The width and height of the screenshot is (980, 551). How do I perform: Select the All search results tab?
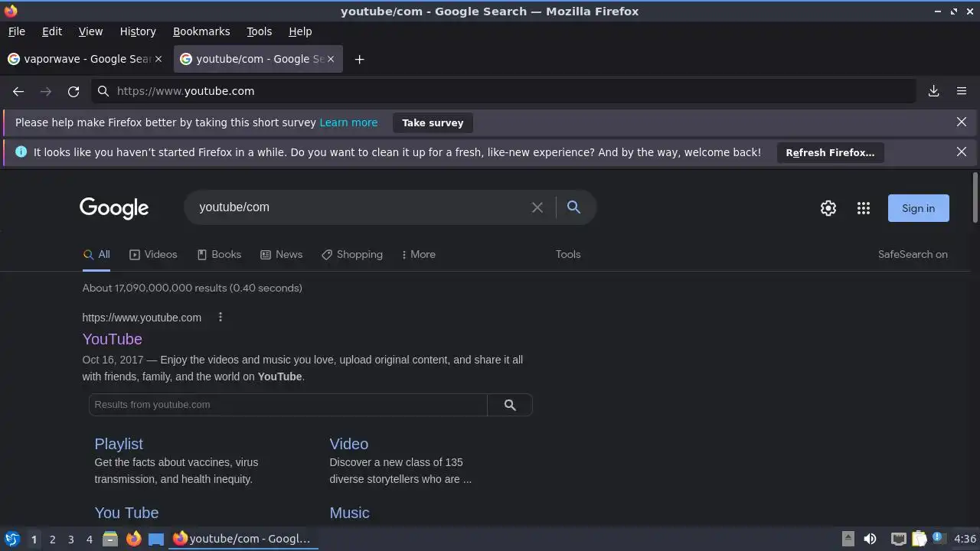coord(96,255)
